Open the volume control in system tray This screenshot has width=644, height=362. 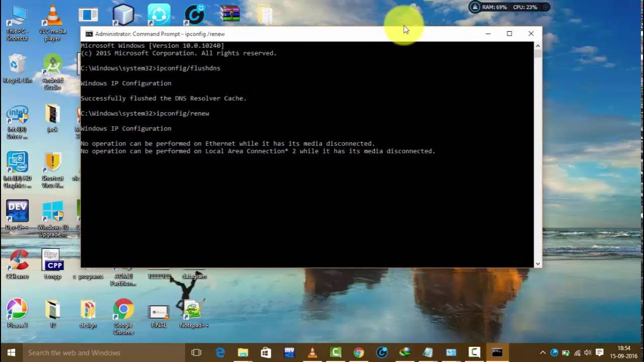click(x=588, y=352)
